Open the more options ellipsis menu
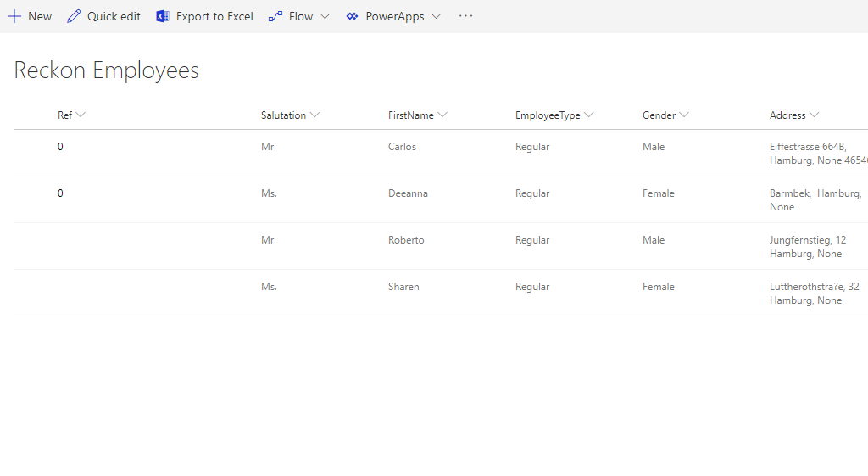 point(465,16)
